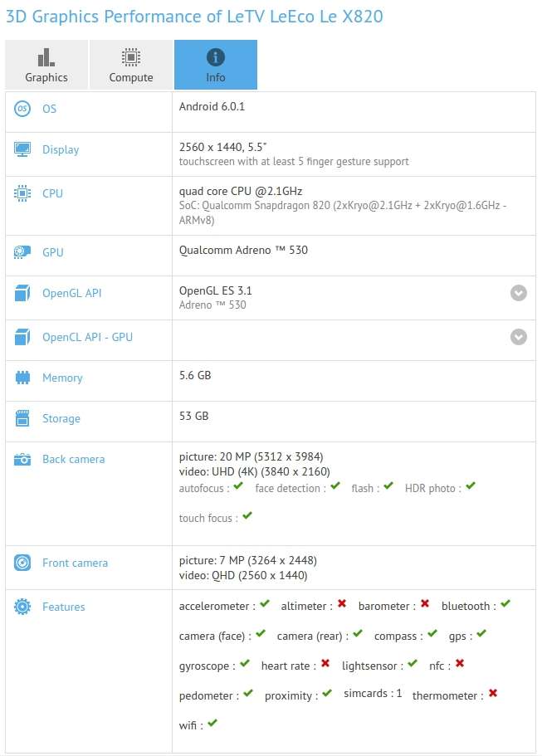Click the Memory label

click(x=62, y=378)
